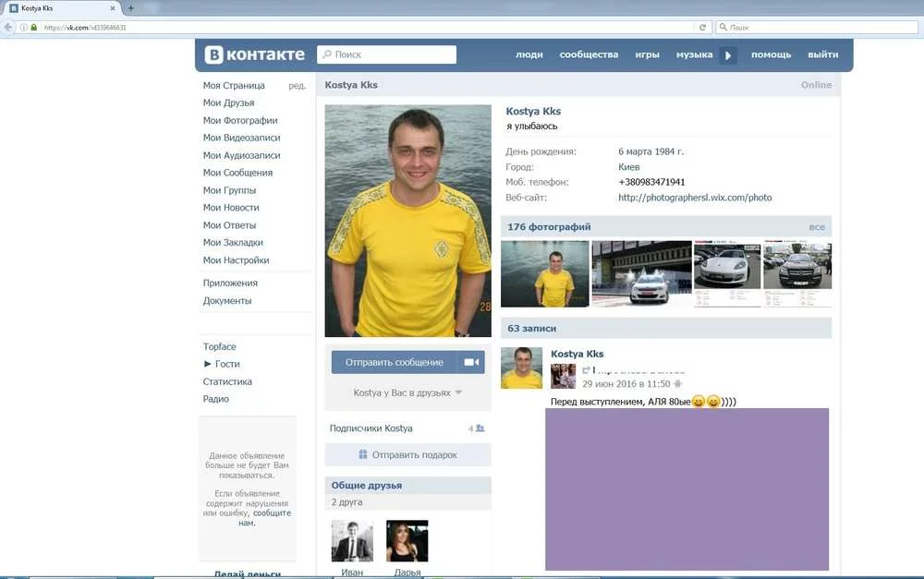Show all photos via the все link
The image size is (924, 579).
coord(817,227)
